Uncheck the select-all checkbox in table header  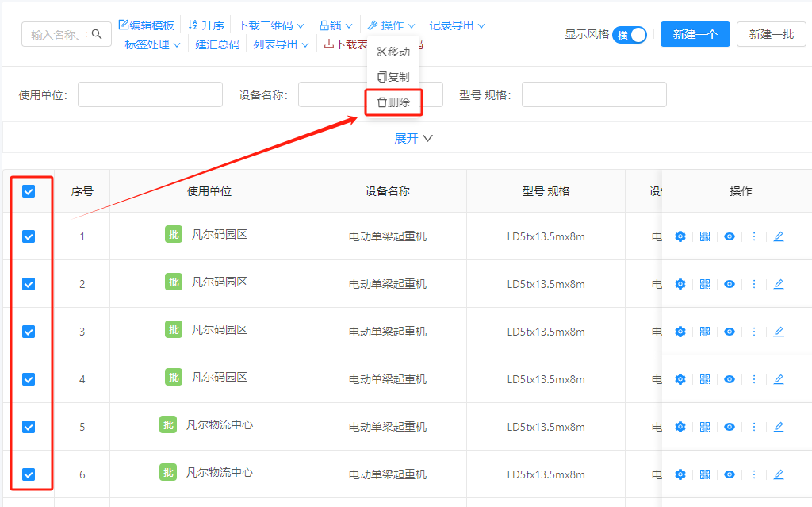pos(29,190)
